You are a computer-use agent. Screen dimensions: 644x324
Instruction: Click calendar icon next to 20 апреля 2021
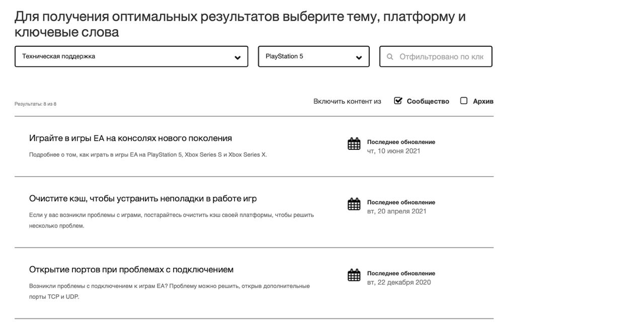coord(354,204)
